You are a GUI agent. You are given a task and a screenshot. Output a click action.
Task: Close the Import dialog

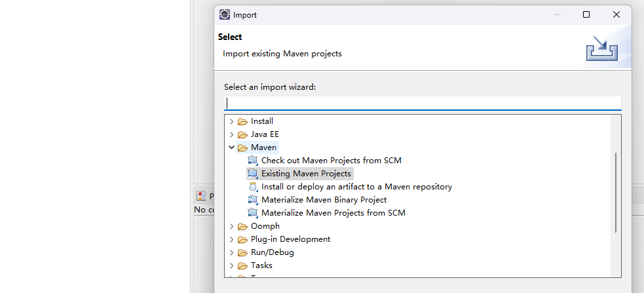coord(616,15)
